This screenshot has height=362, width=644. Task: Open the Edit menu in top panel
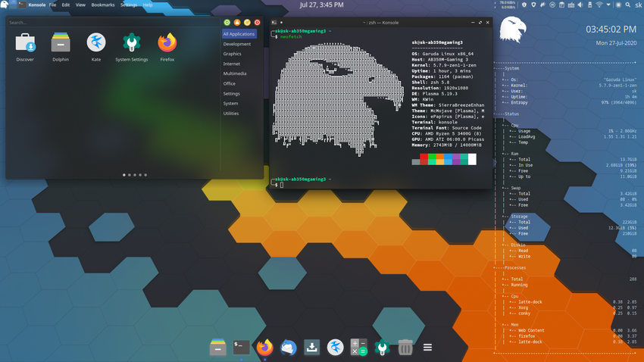66,5
